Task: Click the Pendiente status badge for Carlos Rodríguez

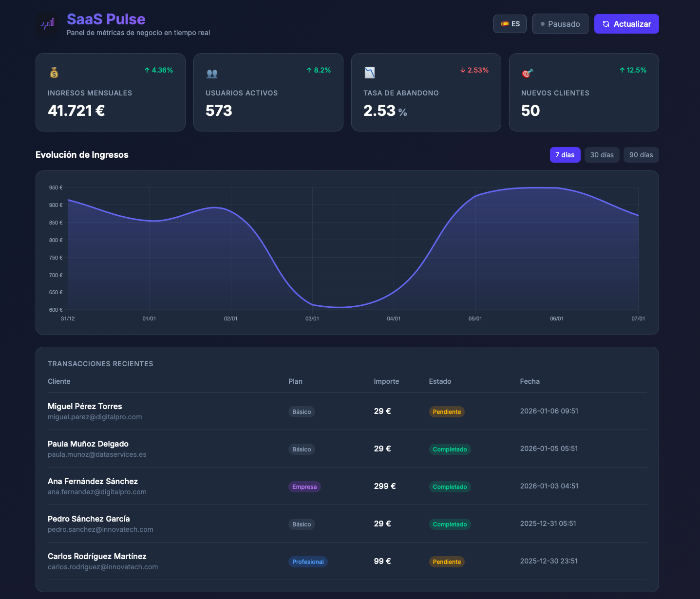Action: coord(446,562)
